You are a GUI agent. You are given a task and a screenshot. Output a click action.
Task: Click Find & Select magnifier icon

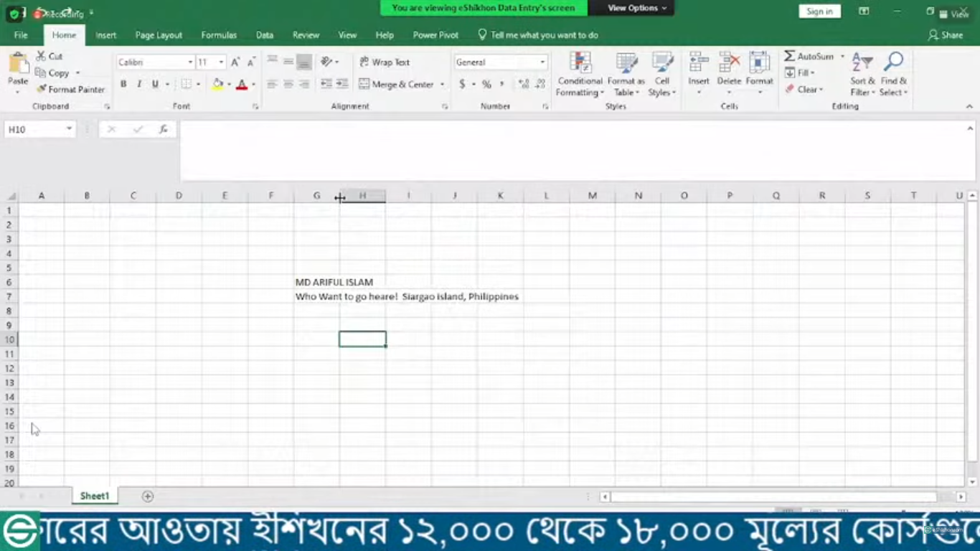pyautogui.click(x=894, y=64)
